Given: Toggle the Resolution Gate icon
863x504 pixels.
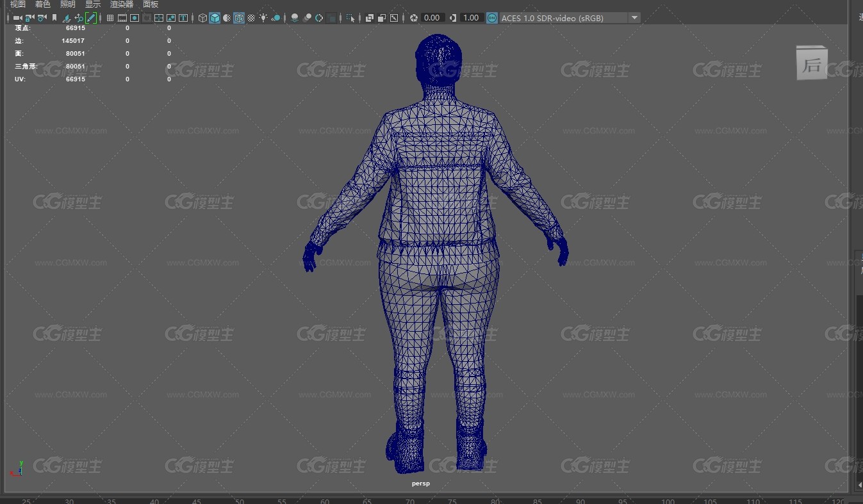Looking at the screenshot, I should [x=134, y=18].
